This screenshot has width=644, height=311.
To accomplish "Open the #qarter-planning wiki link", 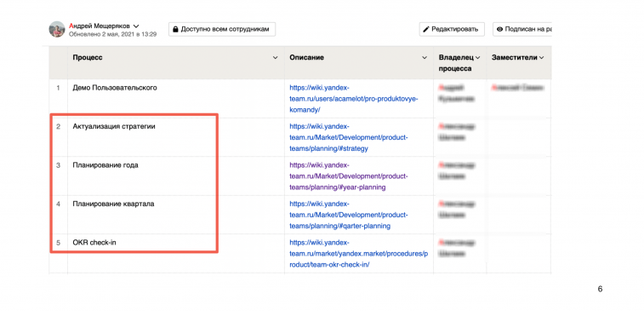I will click(349, 215).
